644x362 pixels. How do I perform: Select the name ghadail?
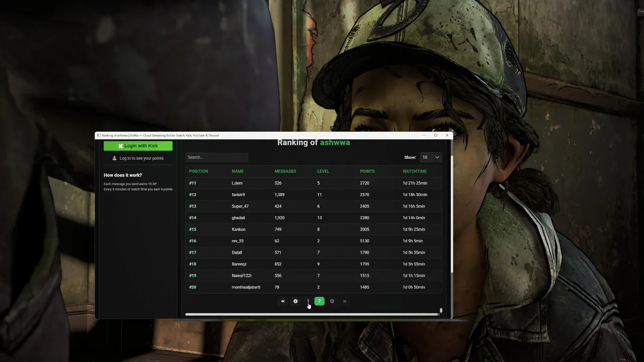coord(238,218)
